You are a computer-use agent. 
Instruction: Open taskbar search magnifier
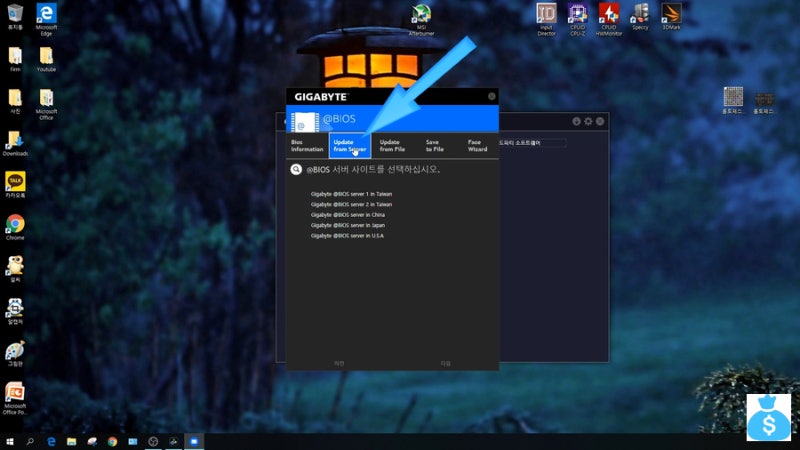click(x=30, y=441)
